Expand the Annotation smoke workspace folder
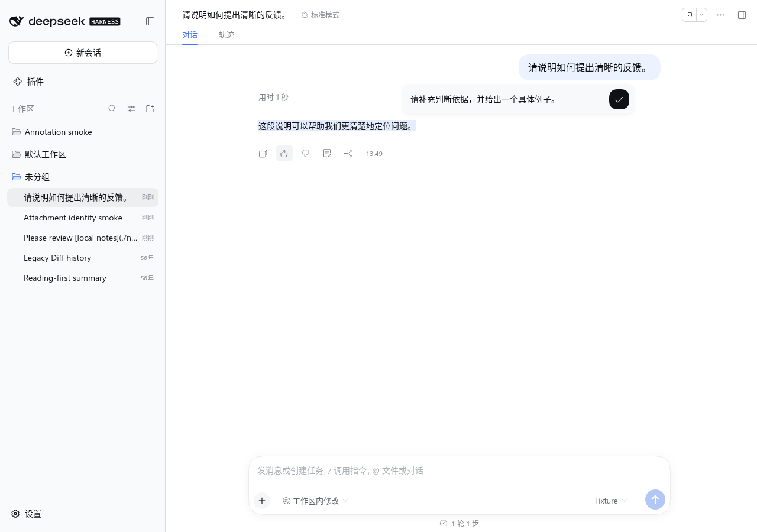This screenshot has height=532, width=757. (83, 132)
